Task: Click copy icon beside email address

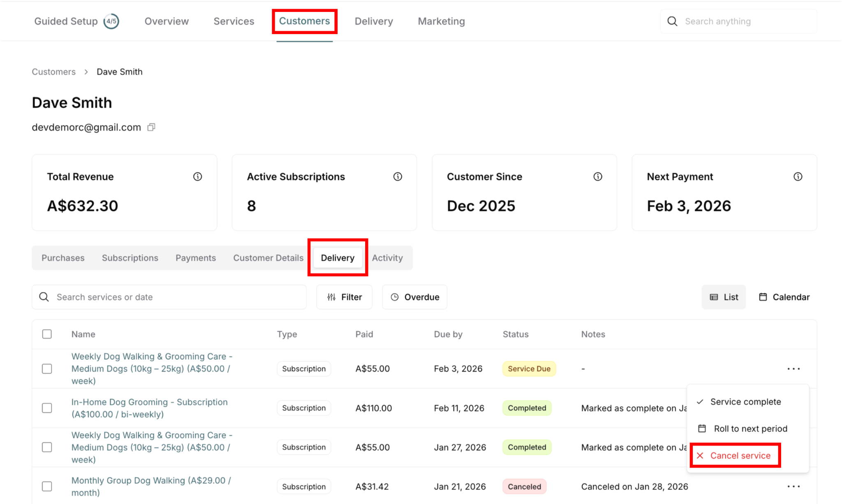Action: [151, 127]
